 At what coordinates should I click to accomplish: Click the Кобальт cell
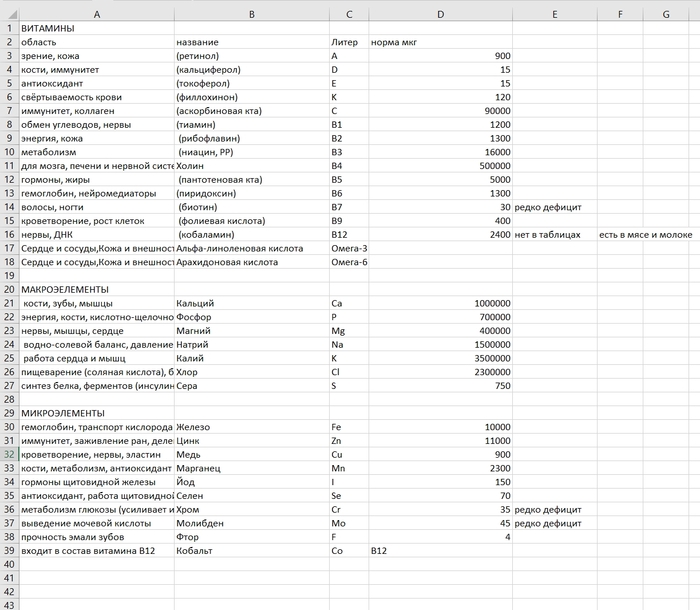[252, 551]
